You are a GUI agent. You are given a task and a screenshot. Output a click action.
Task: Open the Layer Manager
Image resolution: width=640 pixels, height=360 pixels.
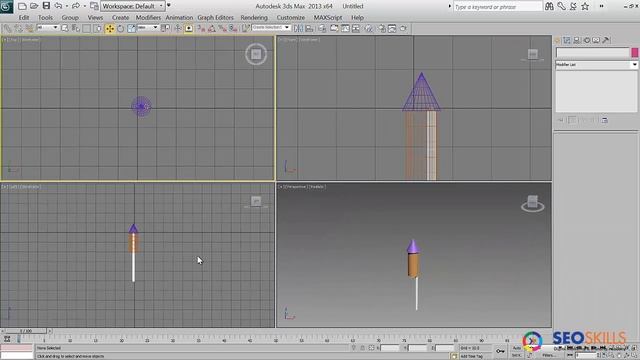coord(322,28)
